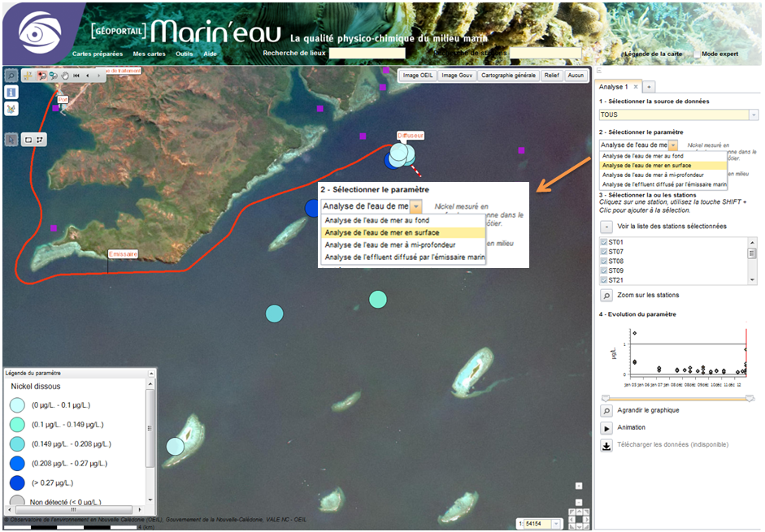Uncheck the ST21 station checkbox
The width and height of the screenshot is (765, 532).
[603, 279]
